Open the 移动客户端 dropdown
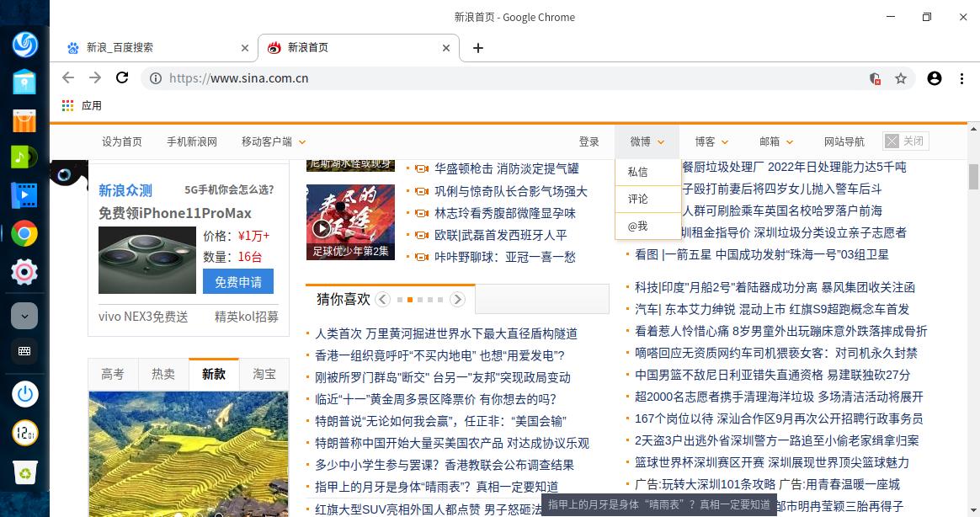980x517 pixels. (x=273, y=141)
